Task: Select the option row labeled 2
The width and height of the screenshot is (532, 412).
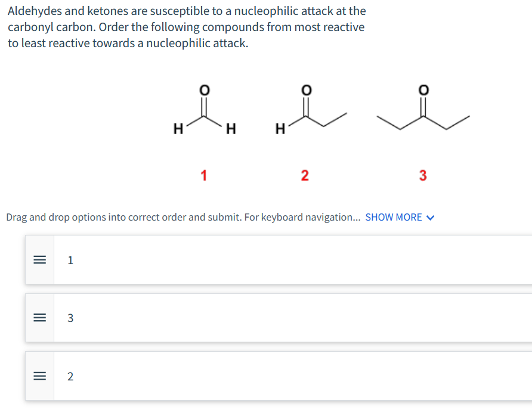Action: pos(292,376)
